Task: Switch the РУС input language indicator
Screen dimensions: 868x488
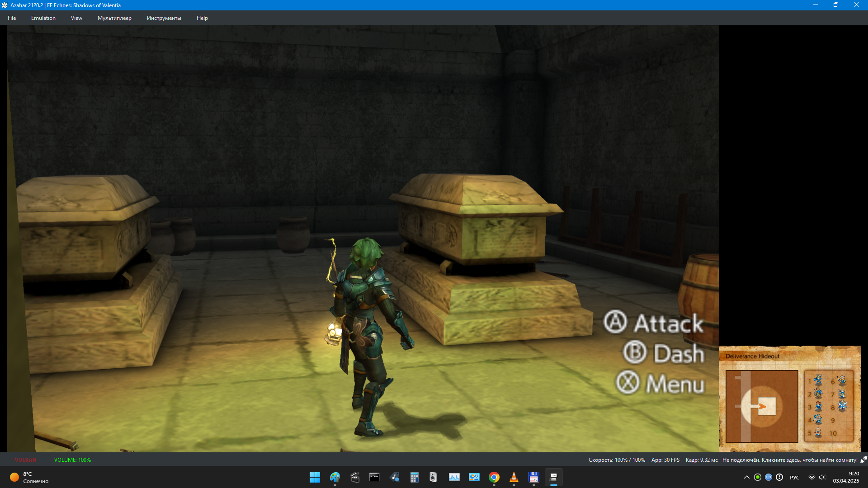Action: pyautogui.click(x=794, y=478)
